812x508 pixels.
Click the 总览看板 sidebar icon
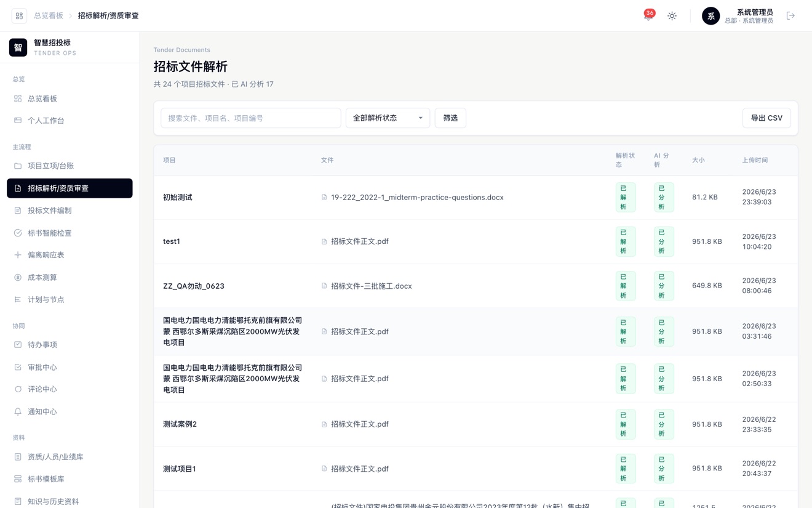point(18,99)
